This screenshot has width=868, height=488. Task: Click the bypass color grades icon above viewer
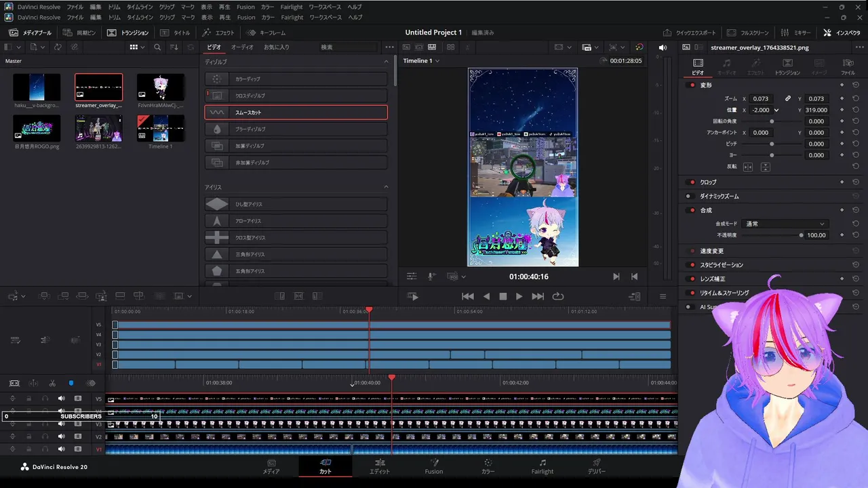click(639, 47)
